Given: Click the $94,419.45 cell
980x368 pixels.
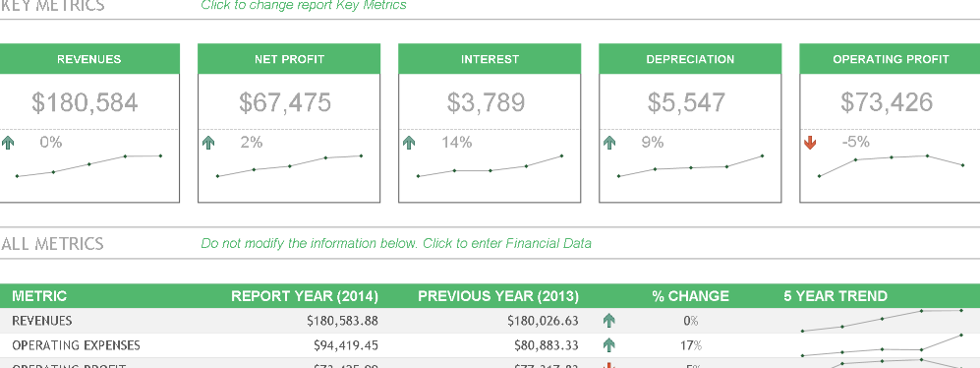Looking at the screenshot, I should pyautogui.click(x=346, y=345).
